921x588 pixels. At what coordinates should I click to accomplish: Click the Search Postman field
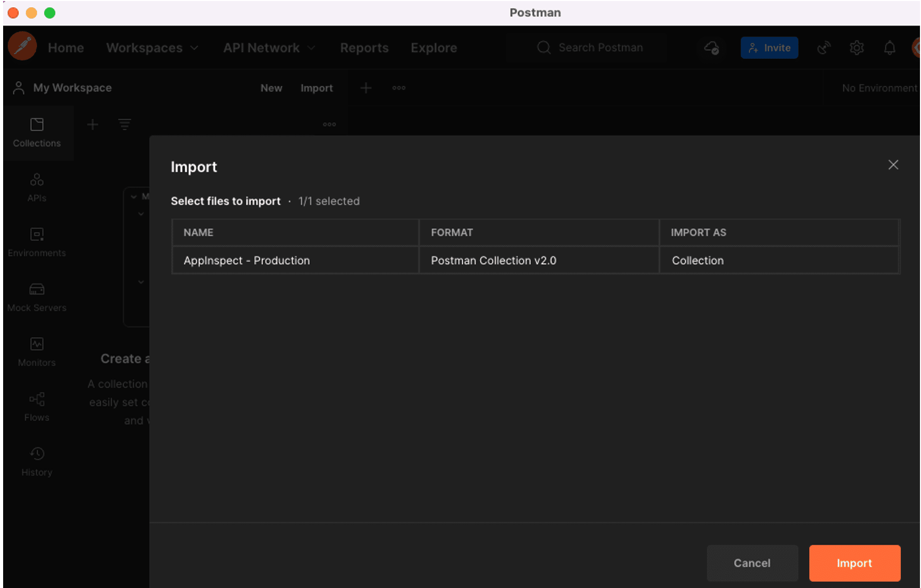[x=586, y=47]
